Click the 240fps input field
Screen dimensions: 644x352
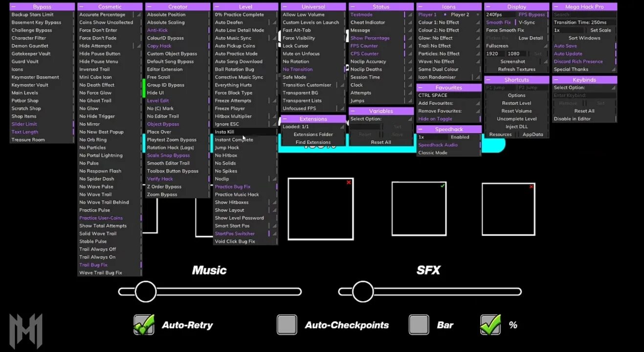click(500, 15)
